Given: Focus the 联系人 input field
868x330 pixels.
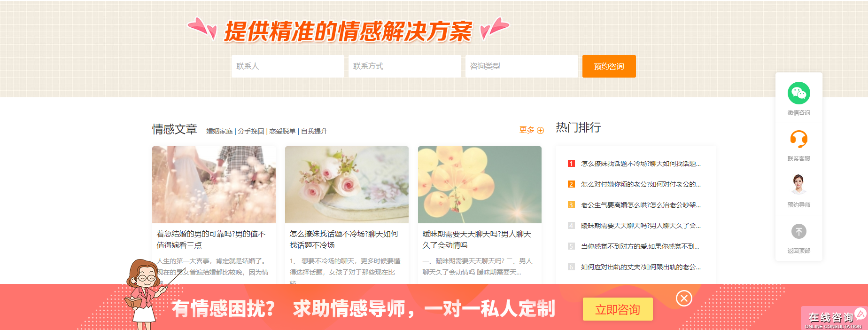Looking at the screenshot, I should pos(288,66).
